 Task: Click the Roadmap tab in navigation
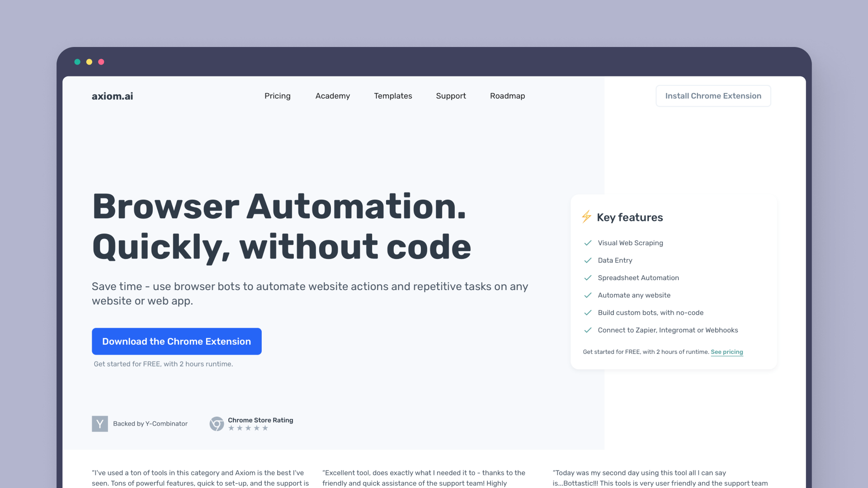tap(508, 96)
